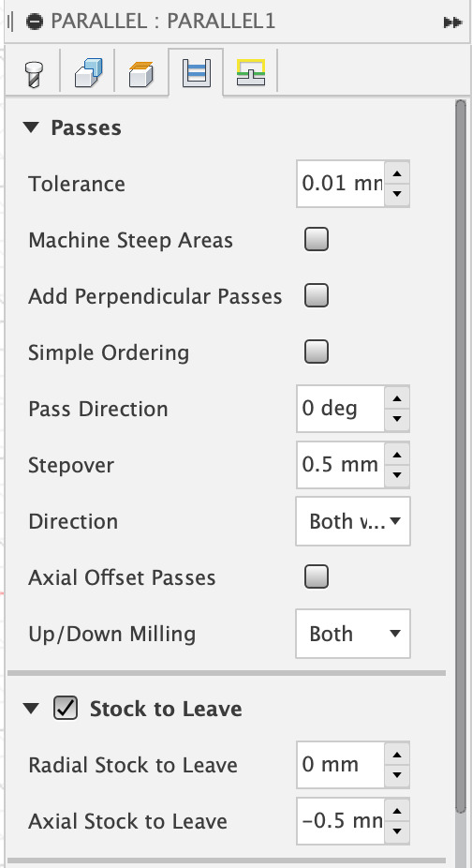
Task: Collapse the Passes section
Action: (31, 127)
